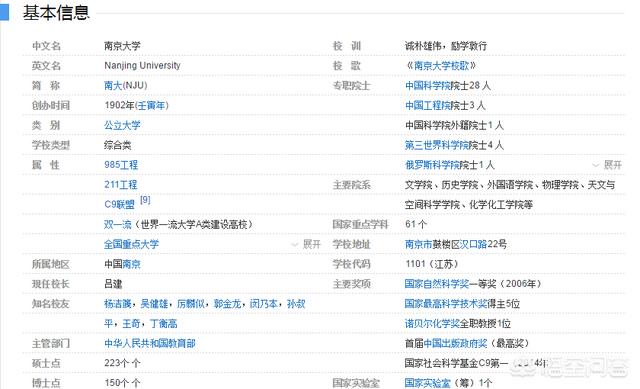The height and width of the screenshot is (389, 640).
Task: Open alumnus 闵乃本 link
Action: [264, 304]
